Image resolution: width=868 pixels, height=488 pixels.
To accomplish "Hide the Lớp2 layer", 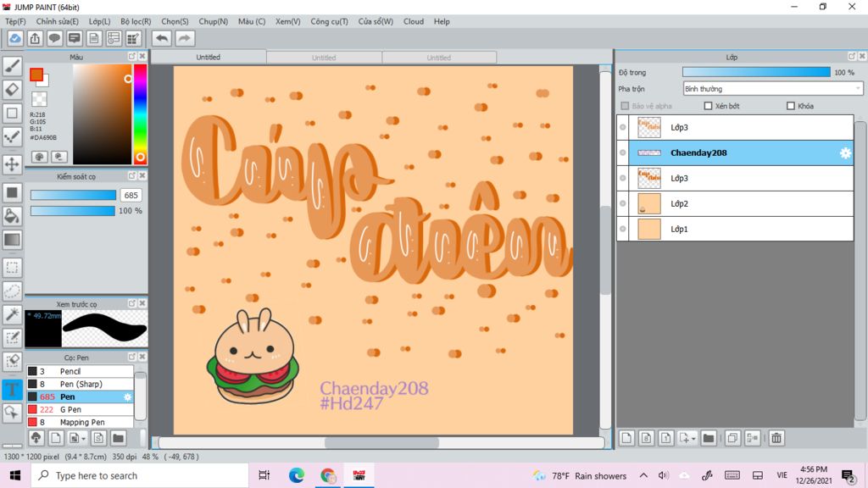I will pyautogui.click(x=623, y=203).
